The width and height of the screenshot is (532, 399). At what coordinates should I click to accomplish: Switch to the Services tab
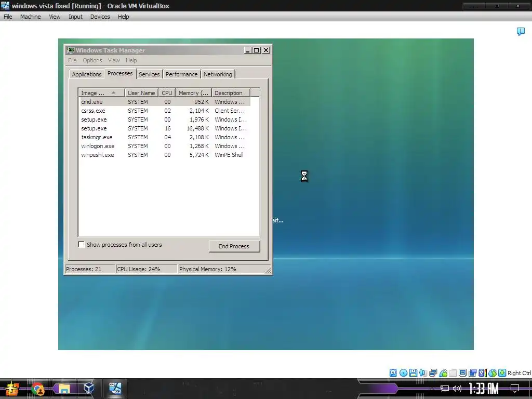pyautogui.click(x=149, y=74)
